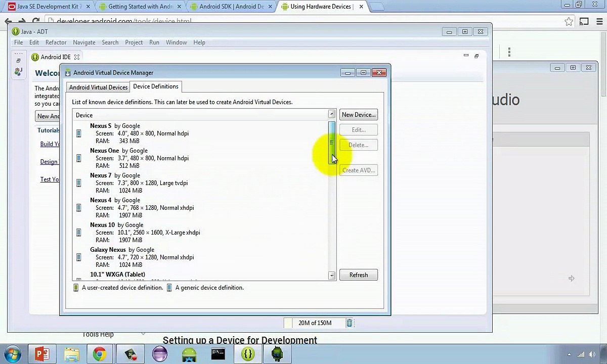Reload the page in Chrome
Screen dimensions: 607x364
point(35,21)
